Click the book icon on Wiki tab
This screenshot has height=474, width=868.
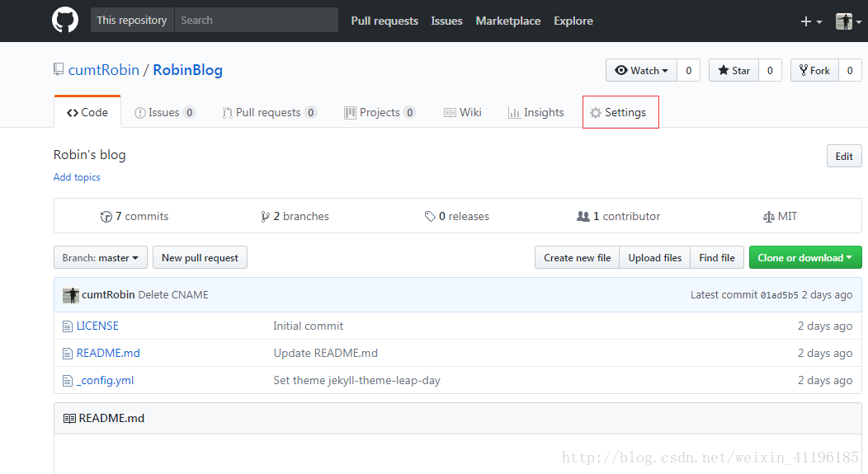(450, 113)
